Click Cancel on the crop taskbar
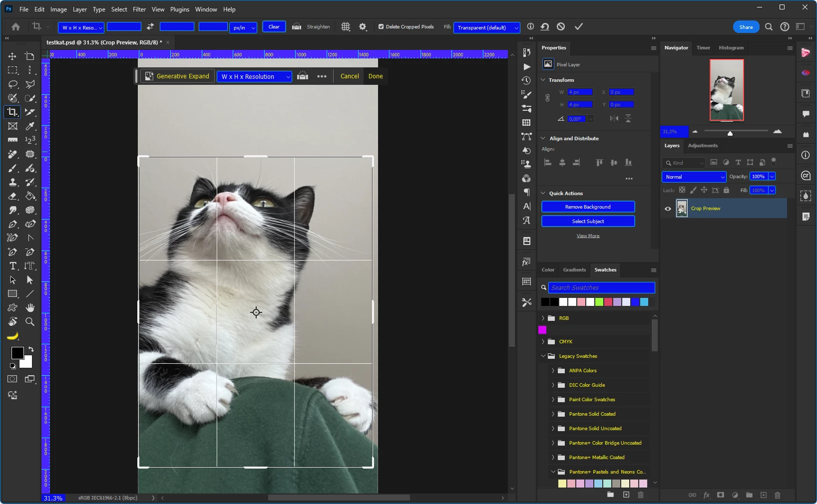Viewport: 817px width, 504px height. click(x=350, y=76)
